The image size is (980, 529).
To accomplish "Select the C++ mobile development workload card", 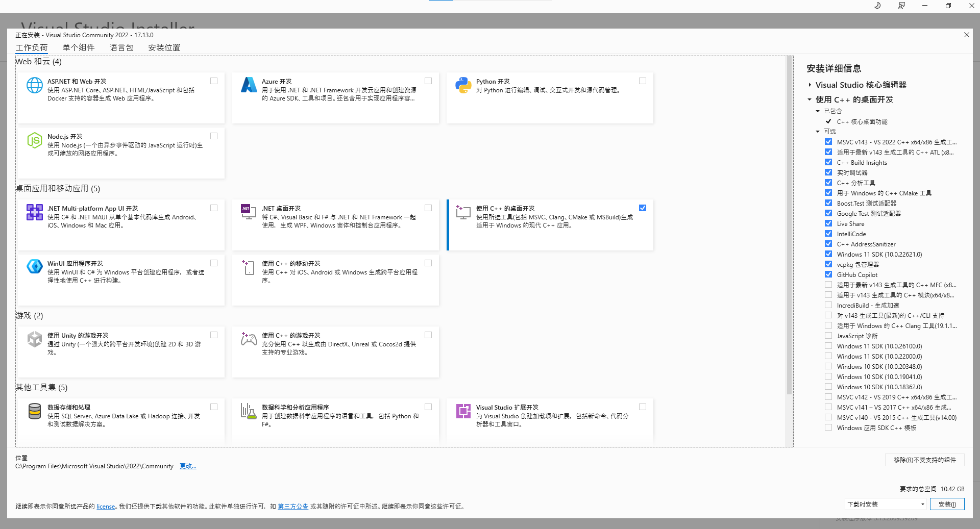I will (335, 280).
